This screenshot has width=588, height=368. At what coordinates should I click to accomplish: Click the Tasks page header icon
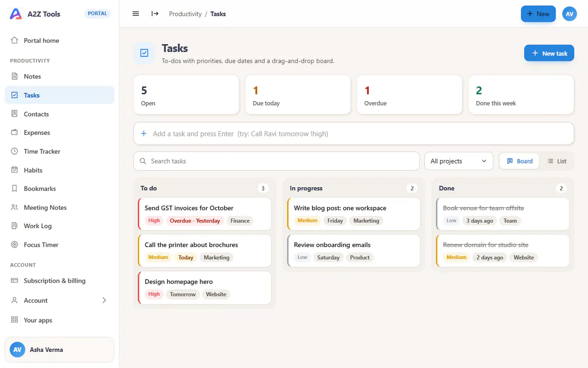point(145,53)
